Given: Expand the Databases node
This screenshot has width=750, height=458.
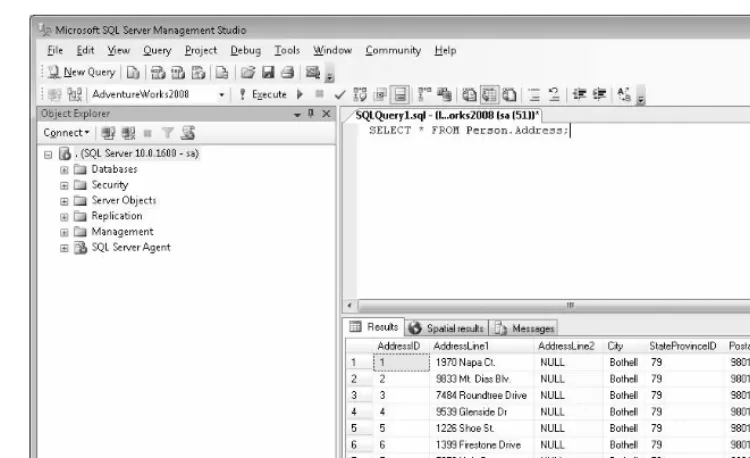Looking at the screenshot, I should point(64,170).
